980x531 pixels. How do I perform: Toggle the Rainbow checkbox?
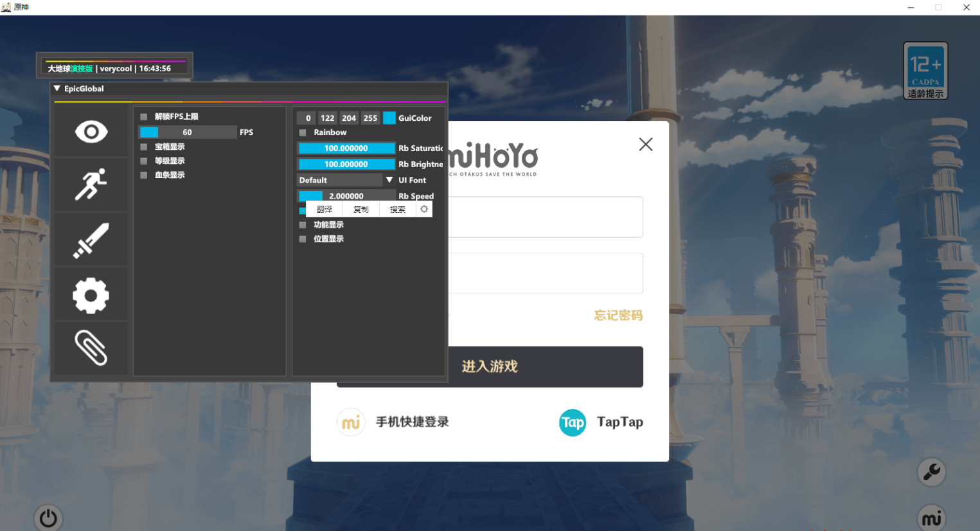tap(302, 132)
